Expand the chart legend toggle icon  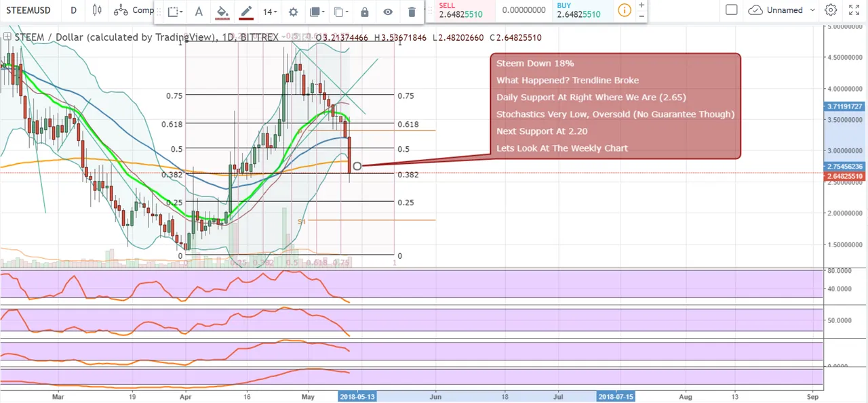7,37
